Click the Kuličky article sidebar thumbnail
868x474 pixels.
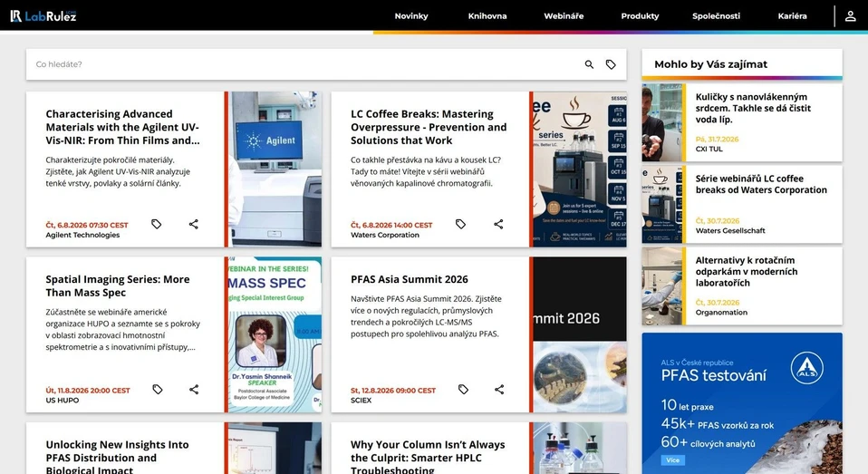[x=662, y=122]
